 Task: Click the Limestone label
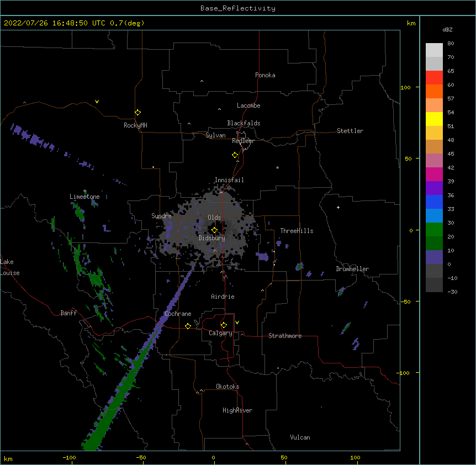tap(84, 197)
